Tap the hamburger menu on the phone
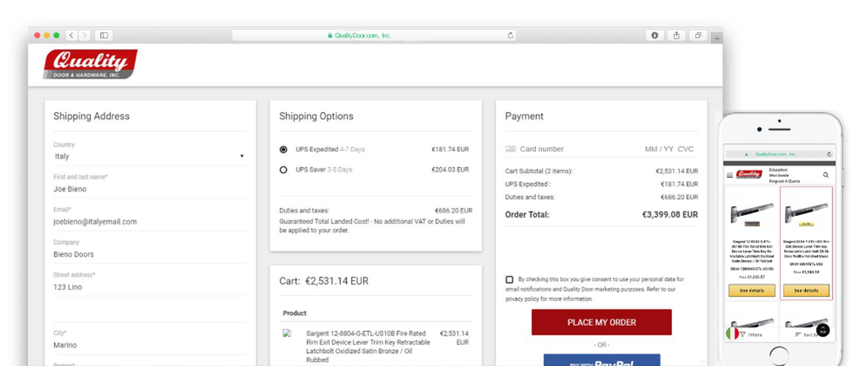 point(730,175)
